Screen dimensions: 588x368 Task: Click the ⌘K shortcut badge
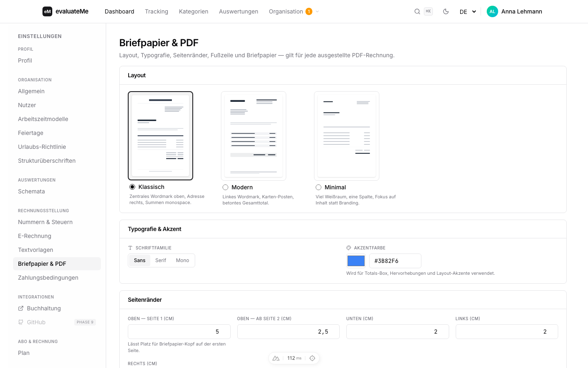pos(428,11)
